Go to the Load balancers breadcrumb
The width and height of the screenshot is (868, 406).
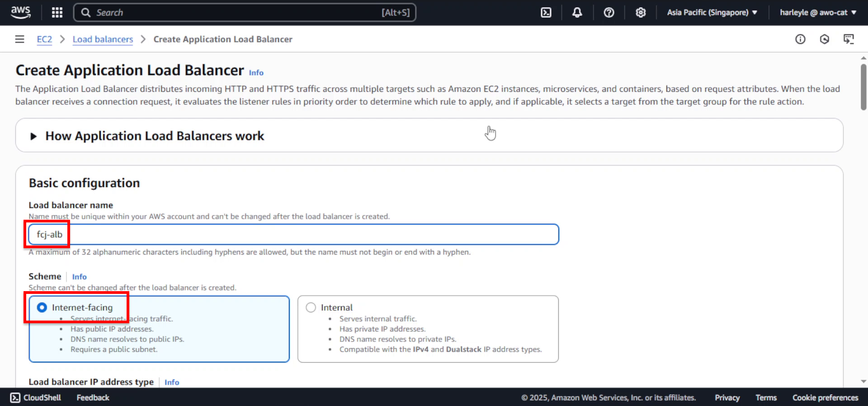point(103,39)
